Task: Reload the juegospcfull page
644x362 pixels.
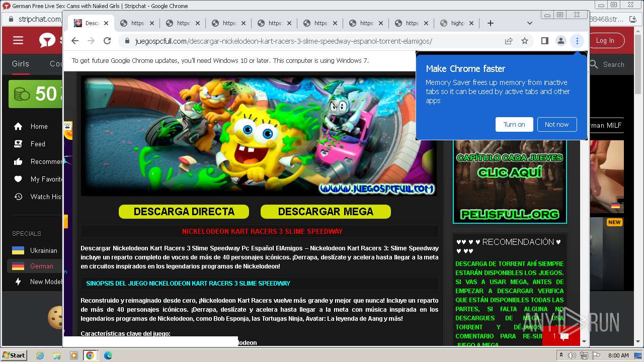Action: [107, 41]
